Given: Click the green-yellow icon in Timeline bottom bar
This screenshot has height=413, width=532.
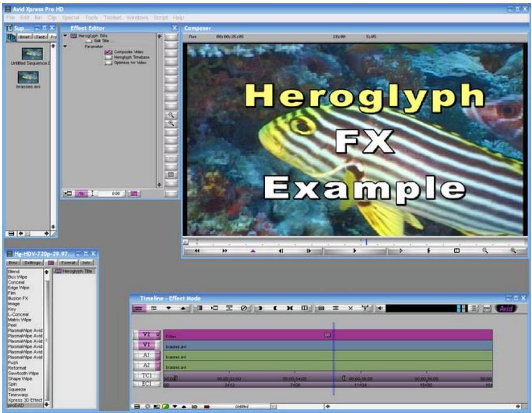Looking at the screenshot, I should pos(166,406).
